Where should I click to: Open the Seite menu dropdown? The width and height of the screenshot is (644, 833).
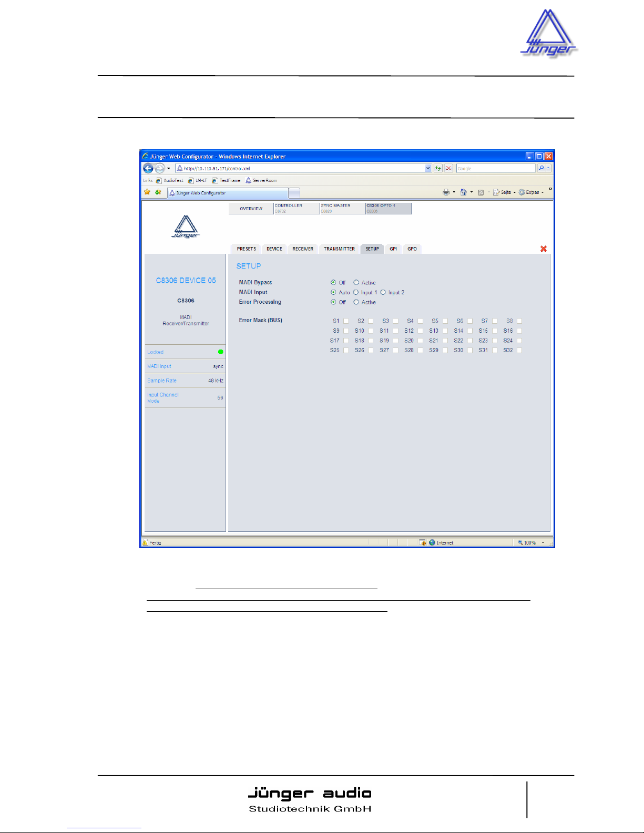click(504, 192)
